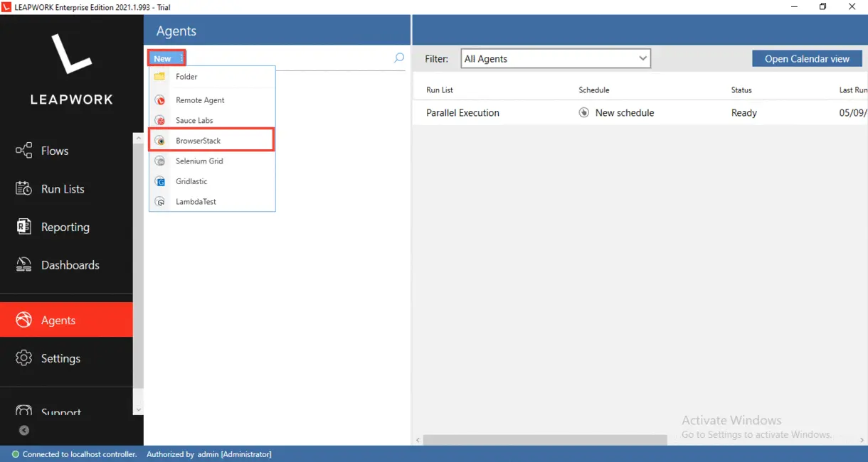The height and width of the screenshot is (462, 868).
Task: Click the sidebar scroll down arrow
Action: pyautogui.click(x=138, y=409)
